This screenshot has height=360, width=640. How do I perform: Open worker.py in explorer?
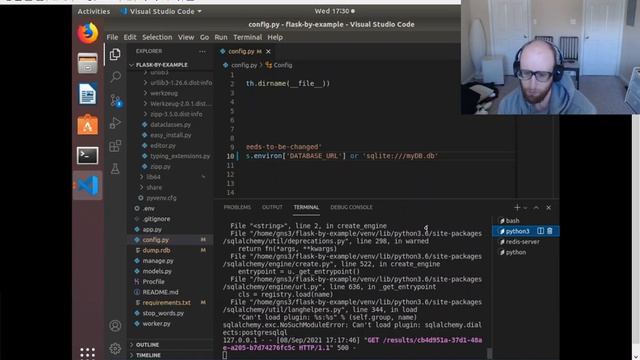click(156, 324)
